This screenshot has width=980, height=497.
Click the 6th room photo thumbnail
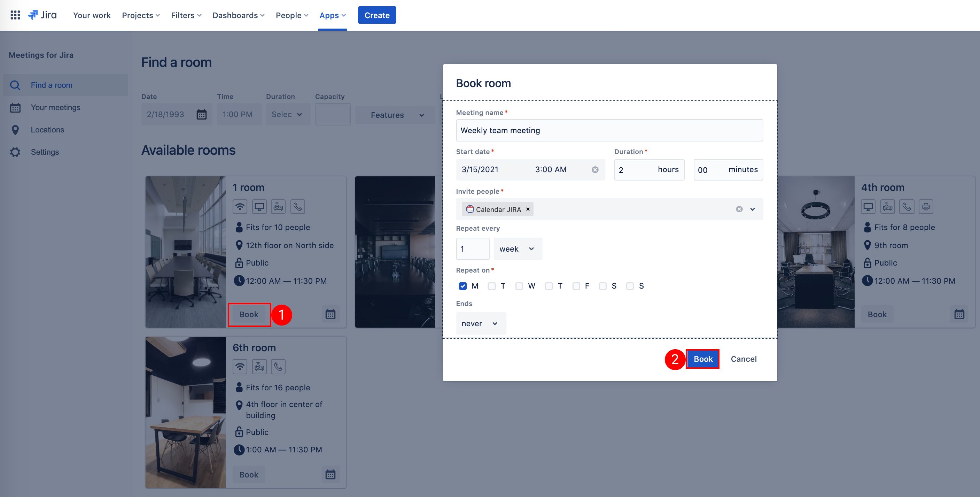(186, 412)
